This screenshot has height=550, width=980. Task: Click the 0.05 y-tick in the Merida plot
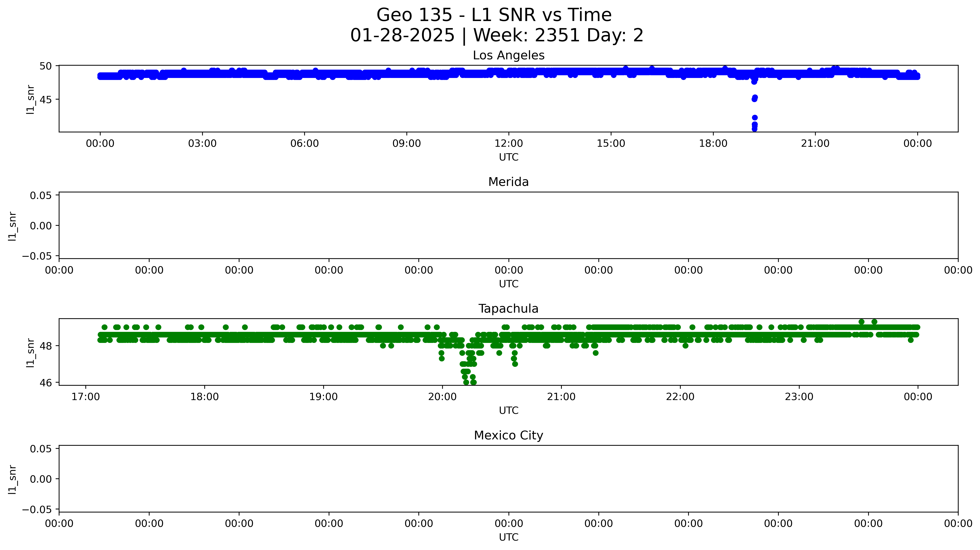(x=41, y=196)
